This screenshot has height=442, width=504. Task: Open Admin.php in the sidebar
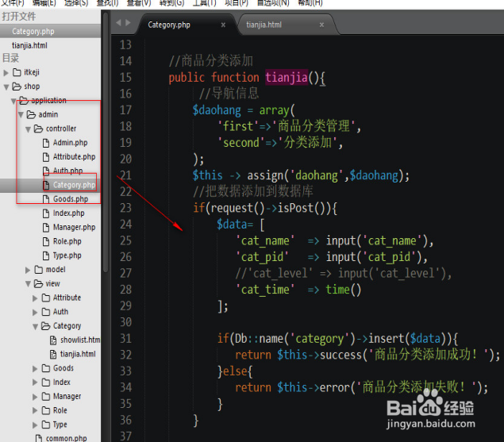[x=70, y=142]
